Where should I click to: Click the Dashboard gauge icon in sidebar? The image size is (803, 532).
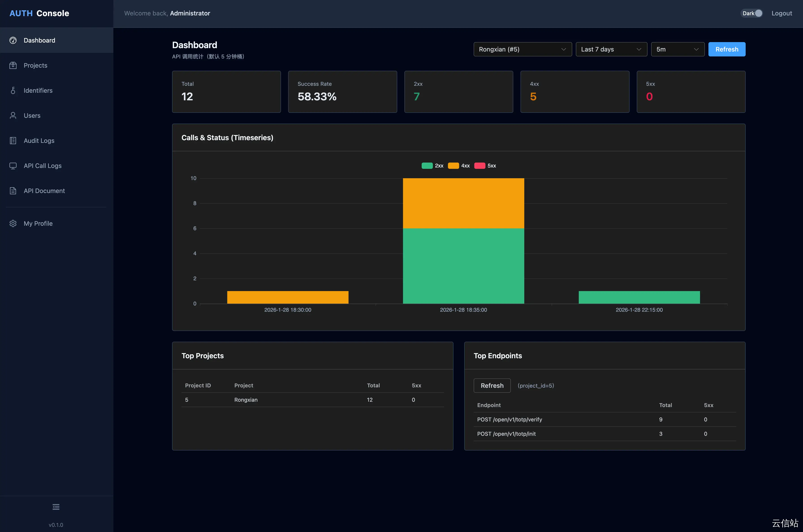[x=13, y=40]
